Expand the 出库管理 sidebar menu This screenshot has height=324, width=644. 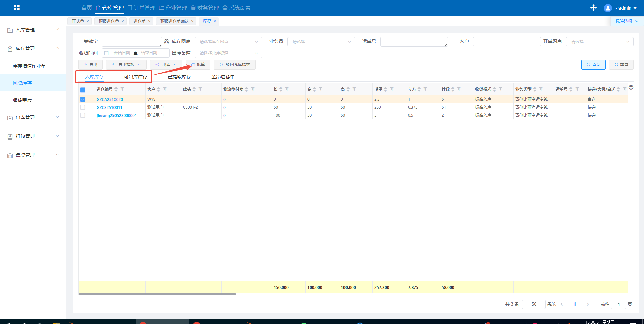pyautogui.click(x=33, y=117)
